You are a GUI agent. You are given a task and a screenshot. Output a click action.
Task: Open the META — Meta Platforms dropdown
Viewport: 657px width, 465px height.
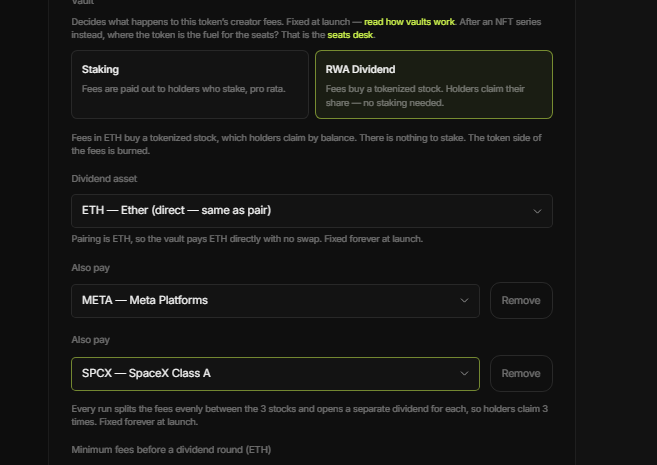275,301
